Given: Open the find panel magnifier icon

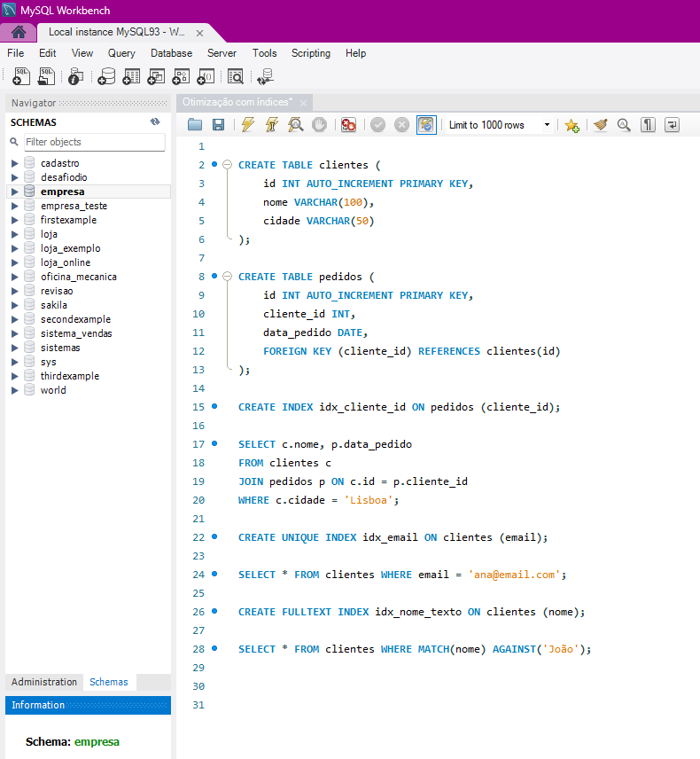Looking at the screenshot, I should pos(624,125).
